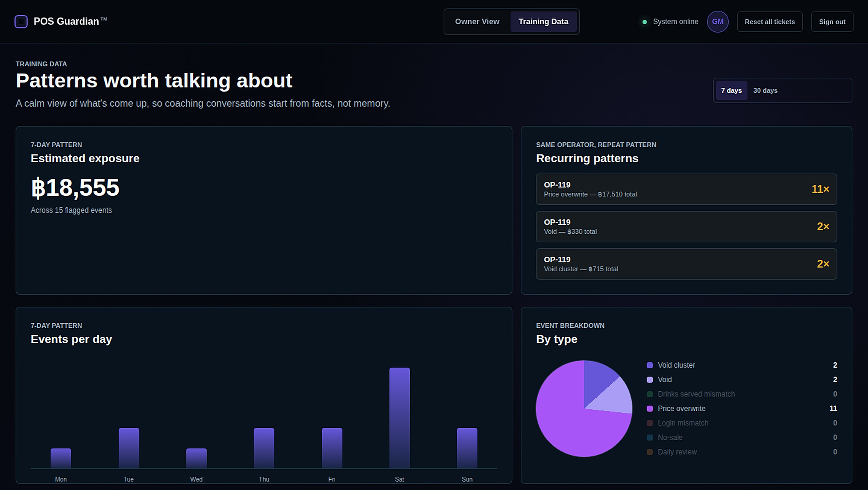Click the Price overwrite count '11'

pos(833,409)
